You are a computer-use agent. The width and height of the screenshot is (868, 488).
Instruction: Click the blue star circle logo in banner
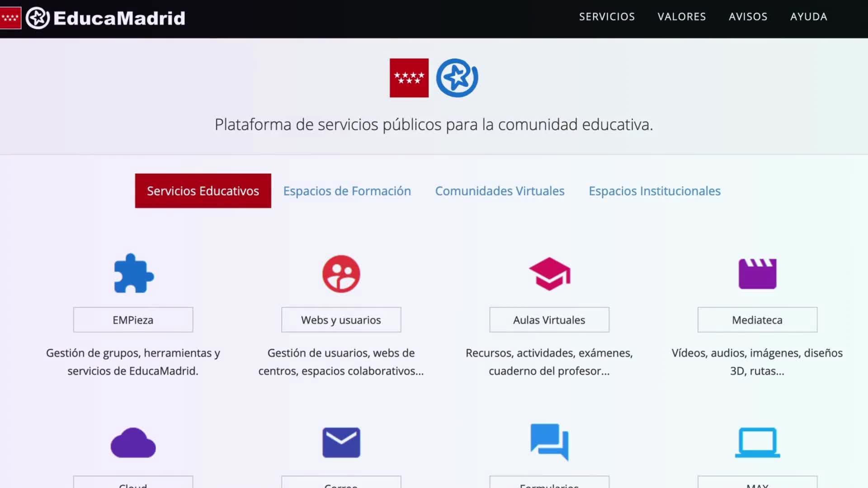pyautogui.click(x=457, y=78)
